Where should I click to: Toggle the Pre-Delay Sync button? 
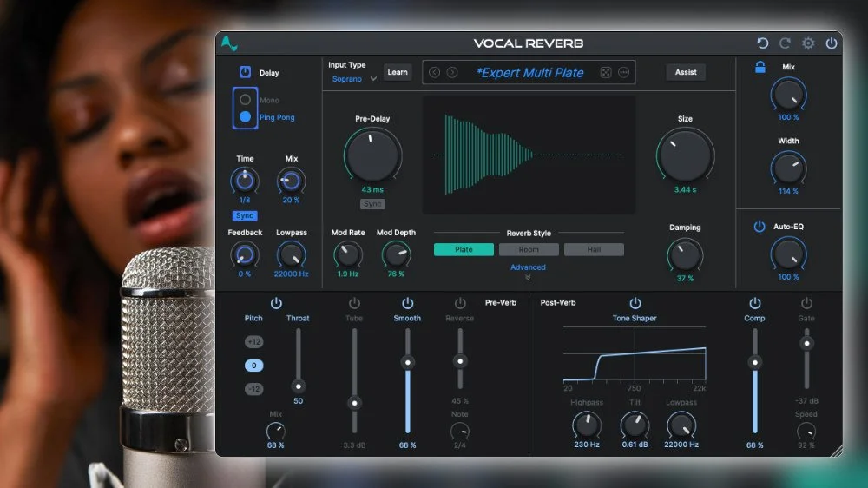(x=372, y=204)
